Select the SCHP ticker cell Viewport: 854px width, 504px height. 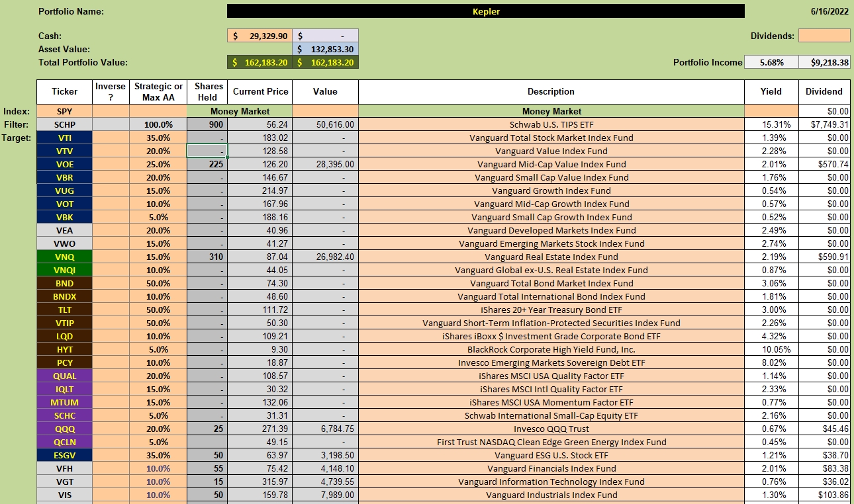[64, 124]
